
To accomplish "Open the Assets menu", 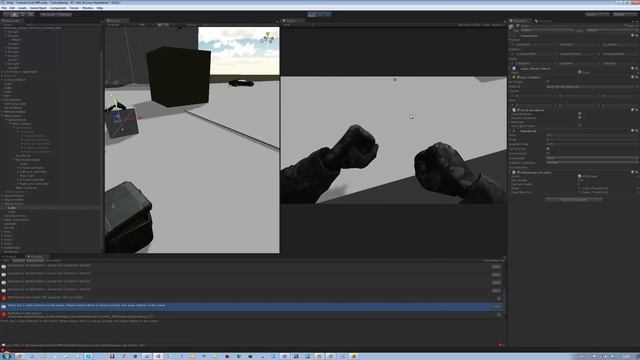I will (22, 8).
